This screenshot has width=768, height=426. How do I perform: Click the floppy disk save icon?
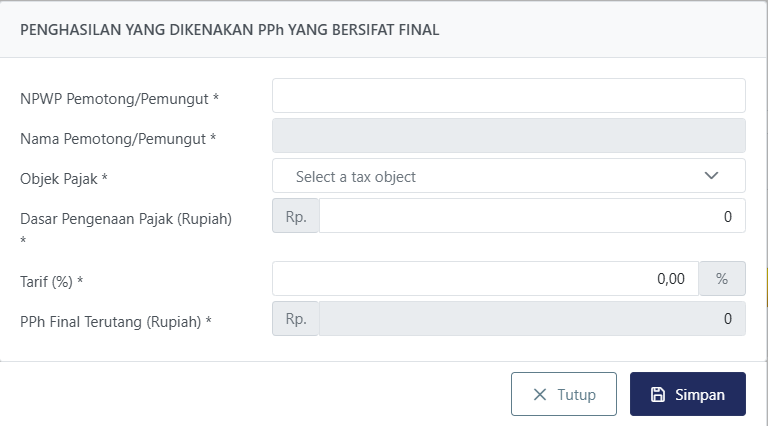pyautogui.click(x=658, y=394)
